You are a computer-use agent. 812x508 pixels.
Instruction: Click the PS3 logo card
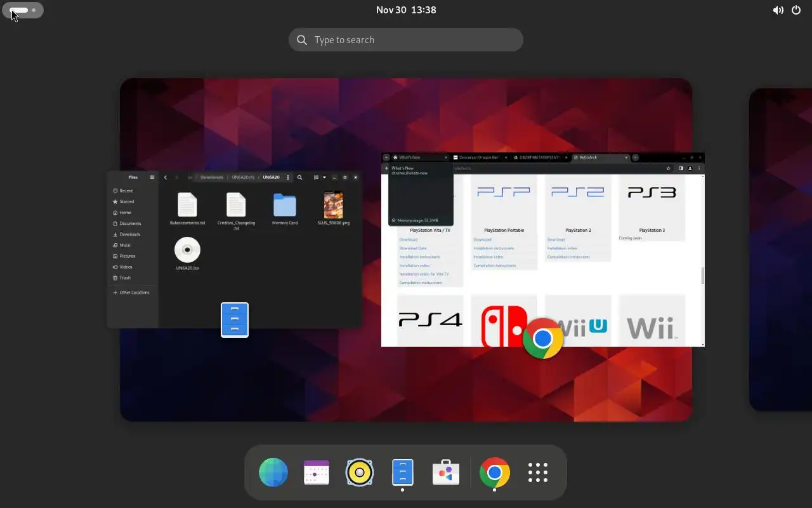pyautogui.click(x=652, y=208)
